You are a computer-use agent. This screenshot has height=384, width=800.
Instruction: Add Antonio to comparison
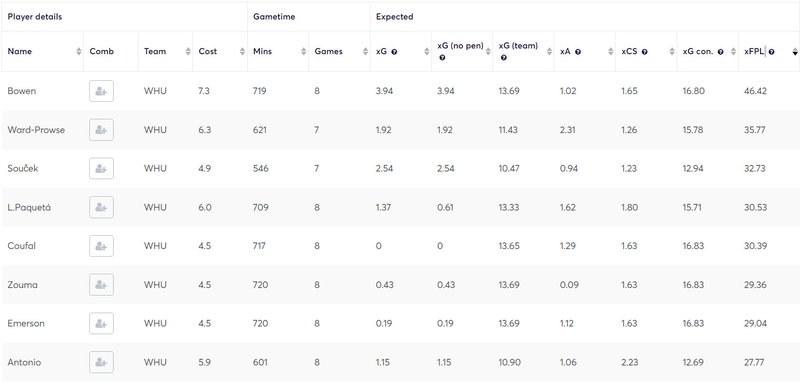(101, 363)
